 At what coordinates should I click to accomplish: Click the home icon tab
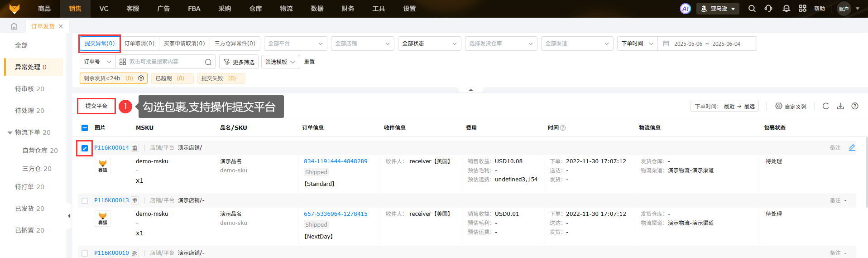tap(14, 26)
